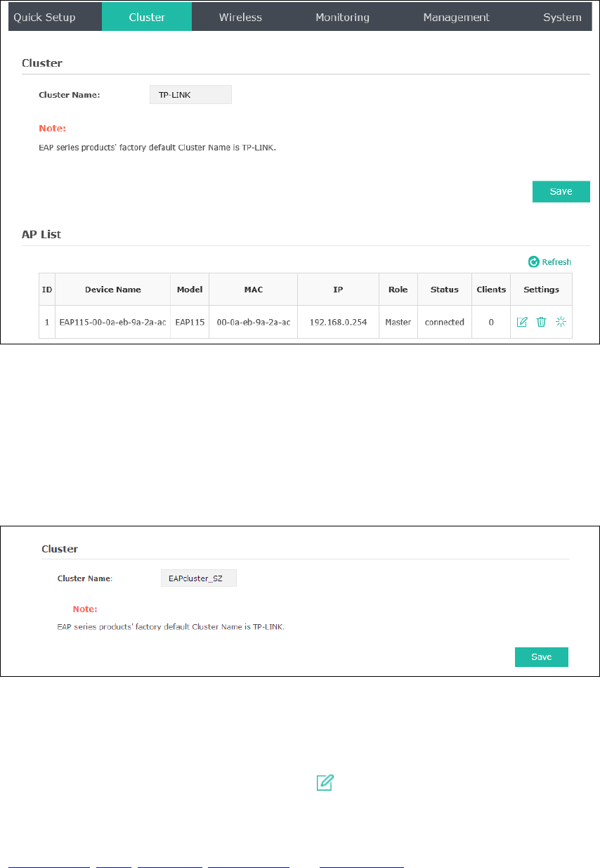Select the MAC address 00-0a-eb-9a-2a-ac cell
This screenshot has width=600, height=868.
253,322
